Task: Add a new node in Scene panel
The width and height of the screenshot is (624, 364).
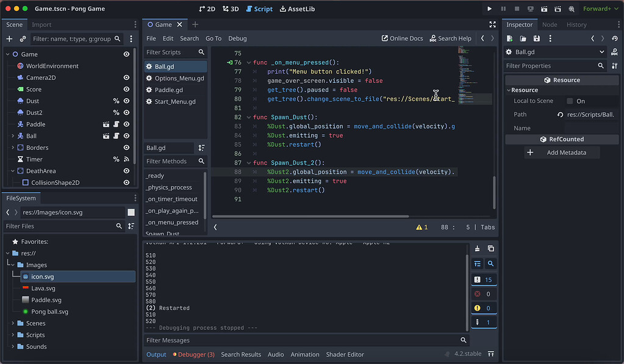Action: (x=9, y=38)
